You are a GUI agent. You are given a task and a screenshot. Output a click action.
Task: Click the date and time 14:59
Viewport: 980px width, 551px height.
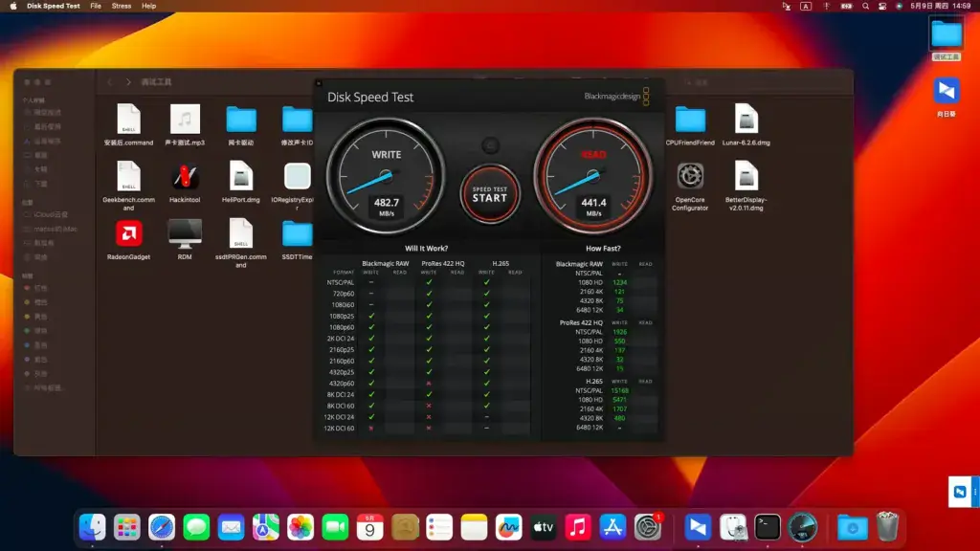(941, 6)
